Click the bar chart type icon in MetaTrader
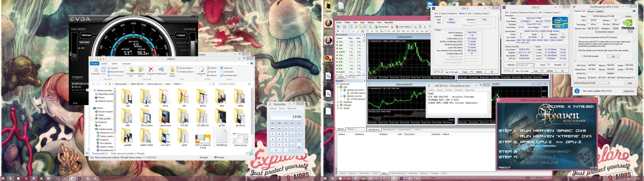The width and height of the screenshot is (644, 181). [416, 27]
